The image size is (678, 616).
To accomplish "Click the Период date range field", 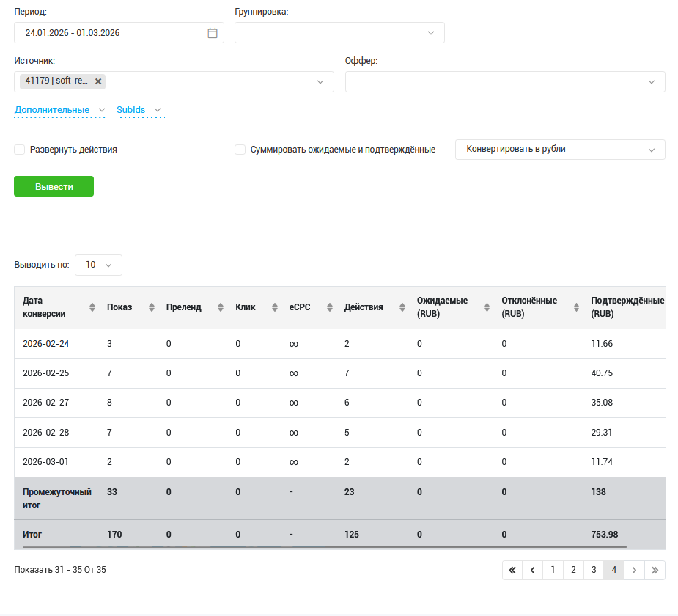I will (x=110, y=33).
